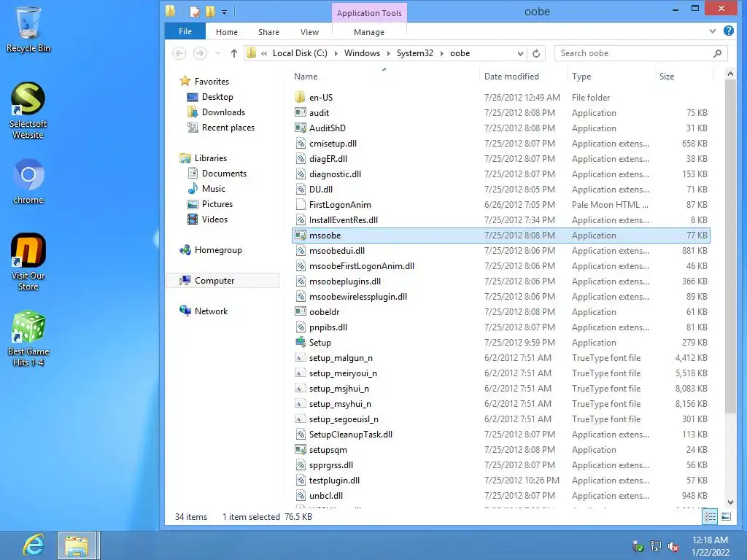The width and height of the screenshot is (747, 560).
Task: Expand Local Disk (C:) breadcrumb arrow
Action: [336, 53]
